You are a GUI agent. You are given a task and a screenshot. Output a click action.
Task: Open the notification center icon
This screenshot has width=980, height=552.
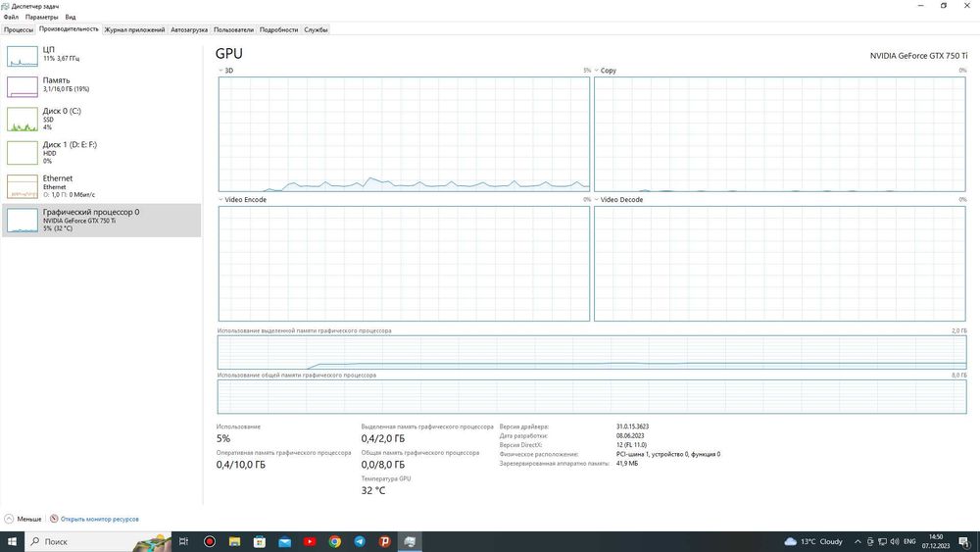tap(965, 541)
